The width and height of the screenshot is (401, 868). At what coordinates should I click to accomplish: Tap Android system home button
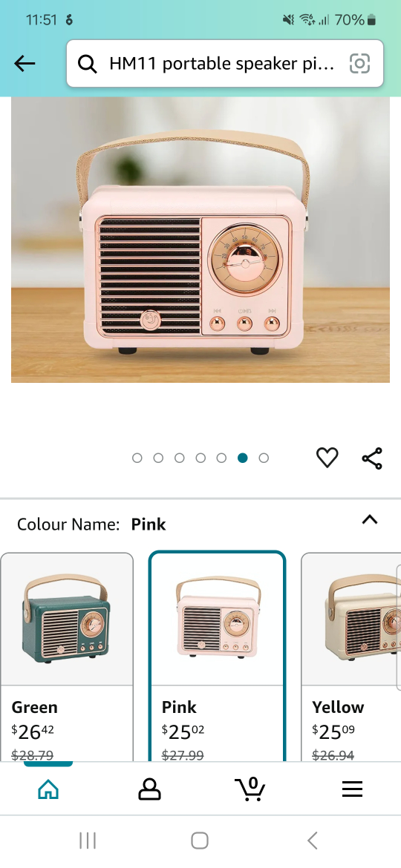(x=200, y=841)
